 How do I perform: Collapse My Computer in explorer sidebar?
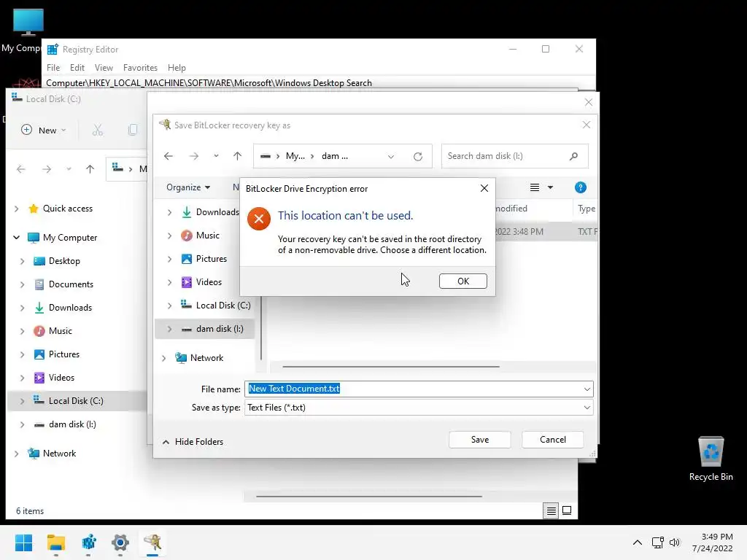17,237
